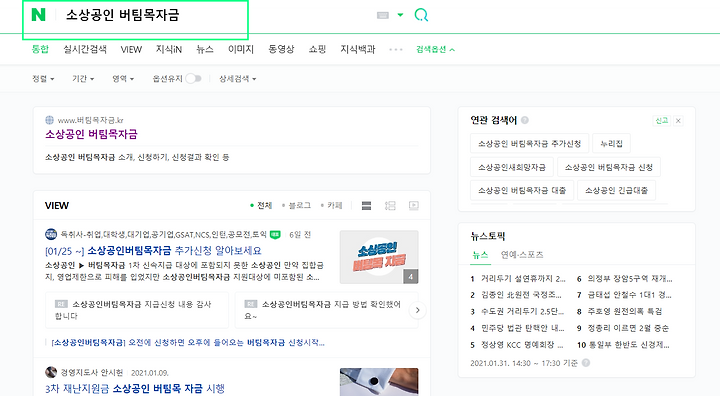Open the 정렬 dropdown
The image size is (720, 396).
[x=43, y=79]
